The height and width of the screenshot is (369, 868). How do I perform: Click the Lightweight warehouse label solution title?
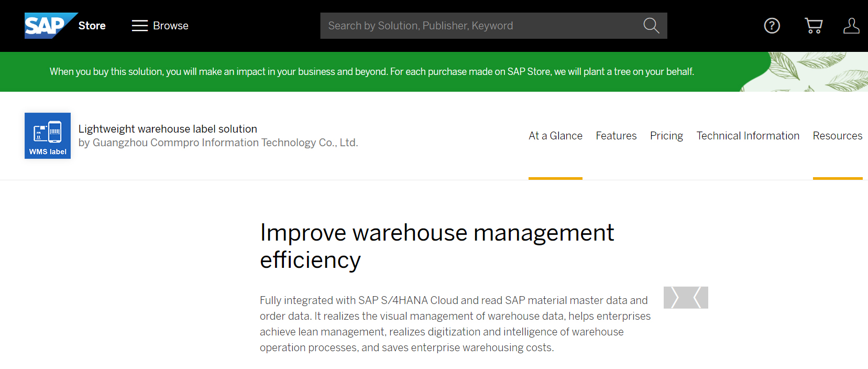point(168,129)
